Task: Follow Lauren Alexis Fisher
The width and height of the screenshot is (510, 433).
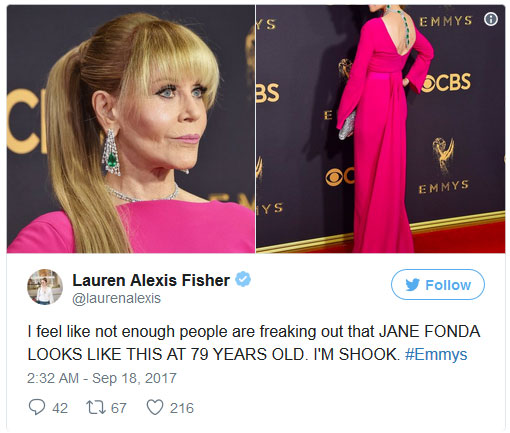Action: (438, 285)
